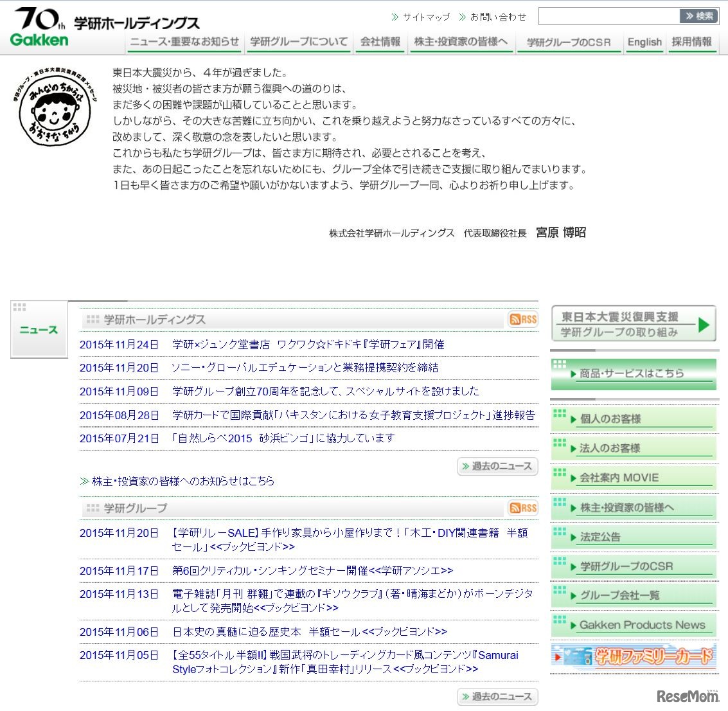Select the ニュース sidebar item
The width and height of the screenshot is (728, 711).
[39, 330]
